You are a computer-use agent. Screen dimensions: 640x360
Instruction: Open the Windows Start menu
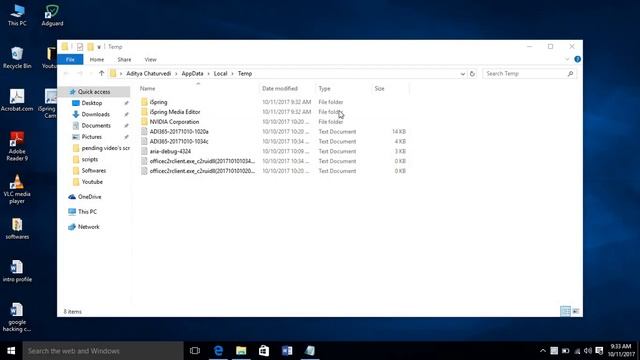[x=11, y=351]
